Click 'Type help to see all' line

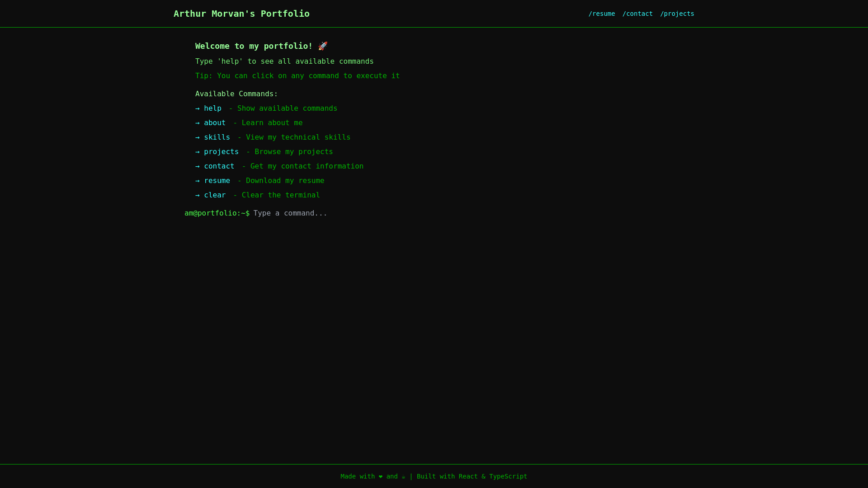pos(284,61)
